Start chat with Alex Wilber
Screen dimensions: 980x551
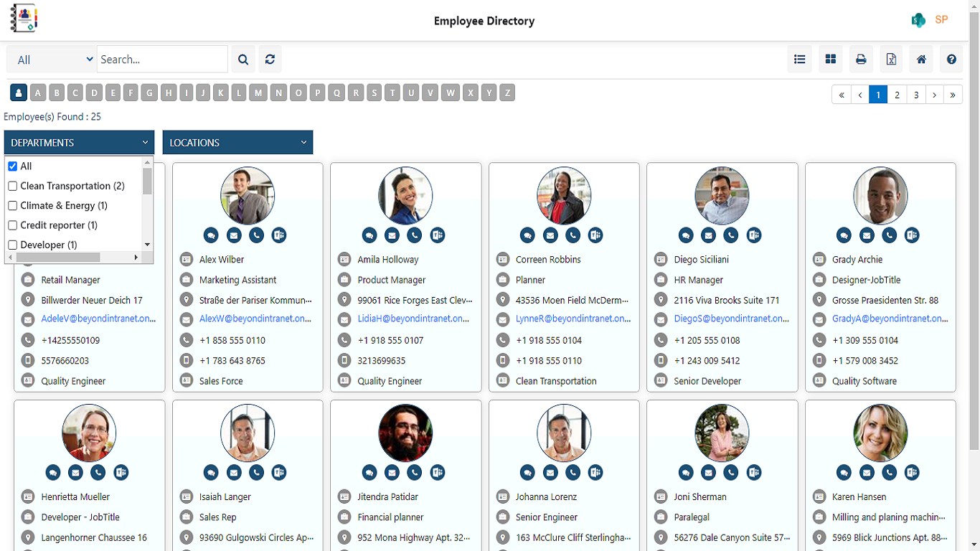pos(211,235)
